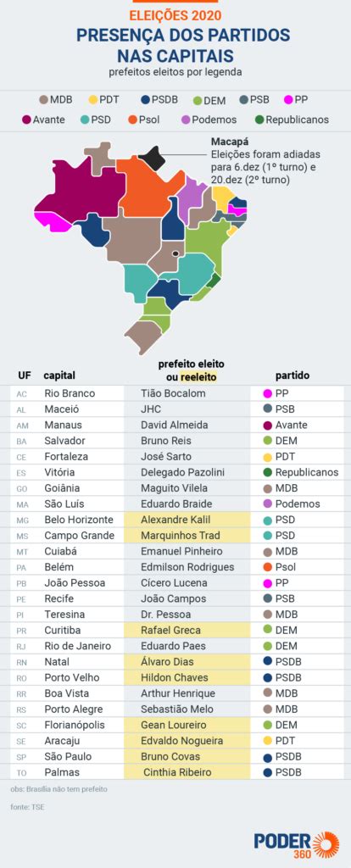Select the Republicanos green legend dot

(259, 120)
